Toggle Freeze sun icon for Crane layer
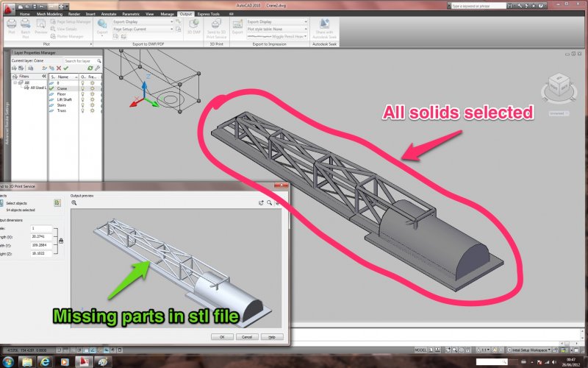The height and width of the screenshot is (368, 588). [x=93, y=88]
